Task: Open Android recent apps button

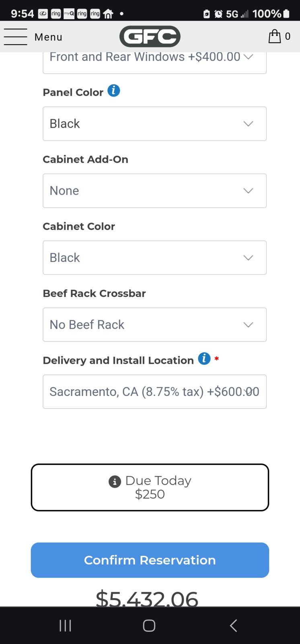Action: coord(65,625)
